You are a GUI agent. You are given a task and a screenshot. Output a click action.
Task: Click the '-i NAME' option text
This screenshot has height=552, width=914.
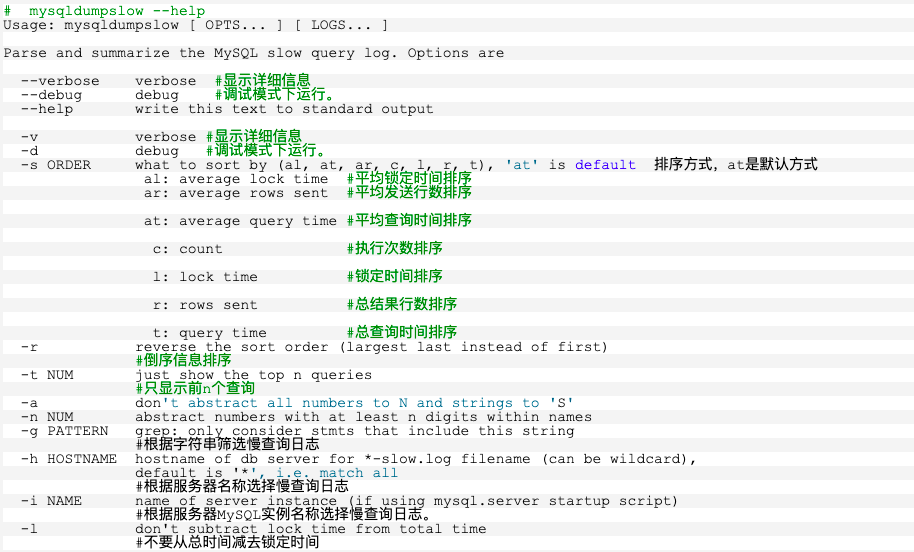coord(51,501)
